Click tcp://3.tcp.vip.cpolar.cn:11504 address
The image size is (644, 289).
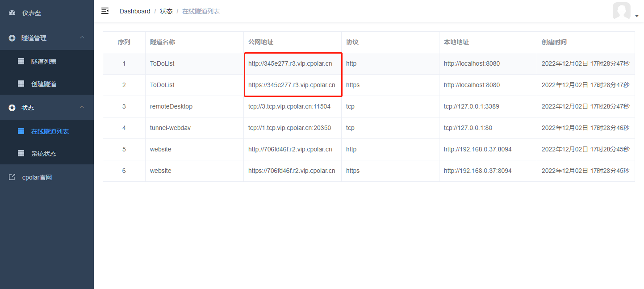click(x=289, y=106)
